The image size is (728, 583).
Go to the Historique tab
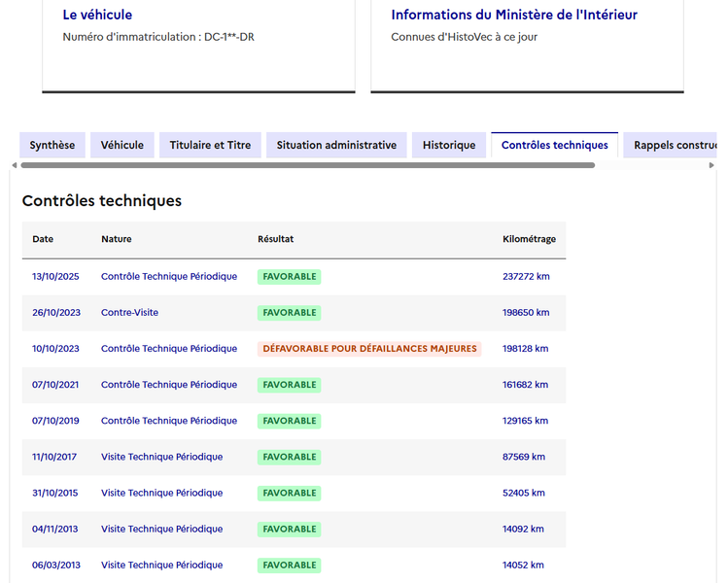click(449, 146)
